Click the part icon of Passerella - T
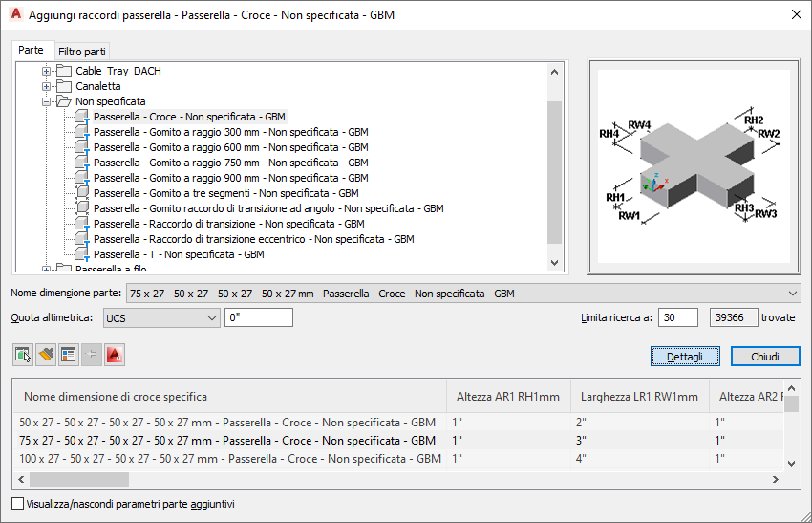Image resolution: width=812 pixels, height=523 pixels. (x=82, y=254)
